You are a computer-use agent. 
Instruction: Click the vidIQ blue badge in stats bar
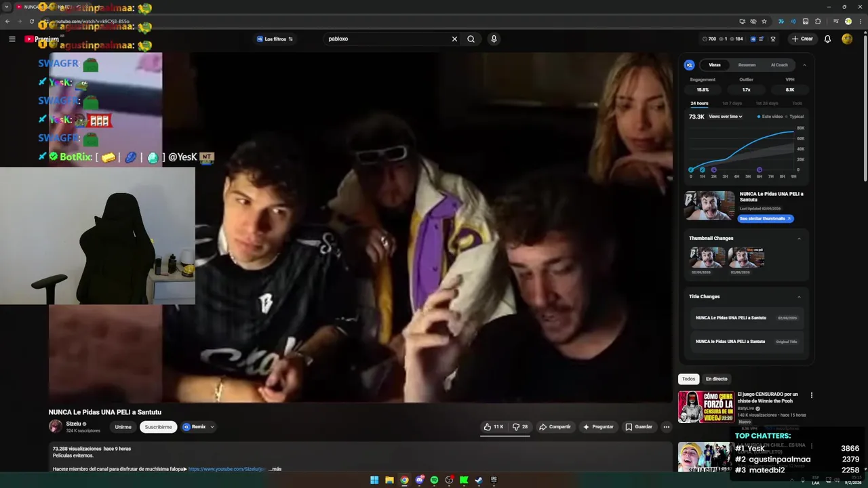point(753,39)
